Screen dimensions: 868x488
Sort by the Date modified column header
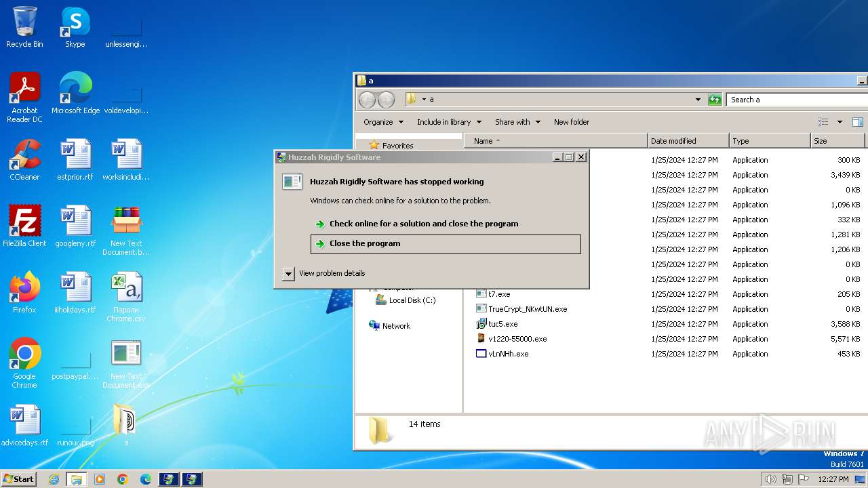[688, 141]
